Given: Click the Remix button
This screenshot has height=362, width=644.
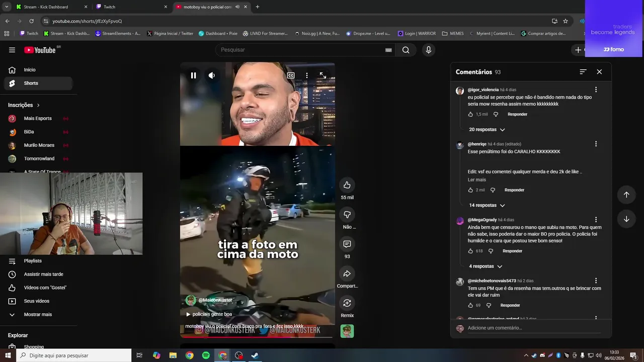Looking at the screenshot, I should coord(347,303).
